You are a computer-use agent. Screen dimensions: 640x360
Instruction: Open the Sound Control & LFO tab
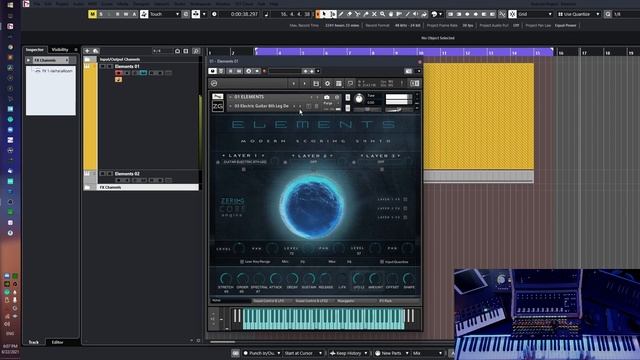pos(268,301)
